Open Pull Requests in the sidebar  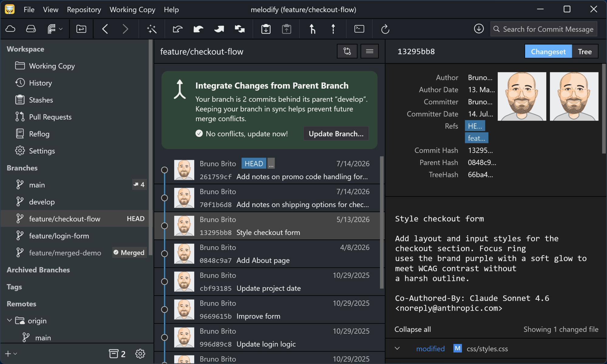(75, 117)
